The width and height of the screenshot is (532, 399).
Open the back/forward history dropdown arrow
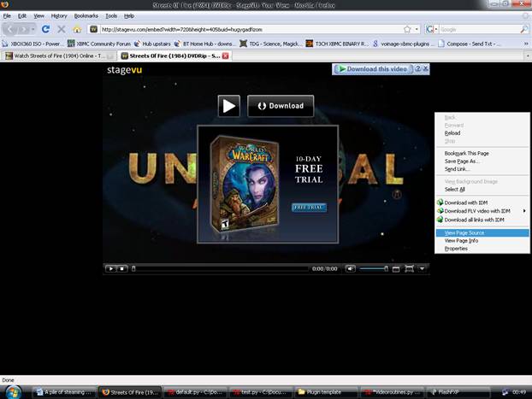click(33, 30)
